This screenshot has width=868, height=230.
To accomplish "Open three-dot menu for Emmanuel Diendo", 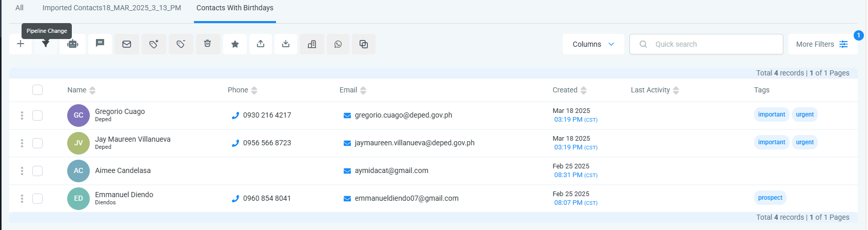I will coord(22,199).
